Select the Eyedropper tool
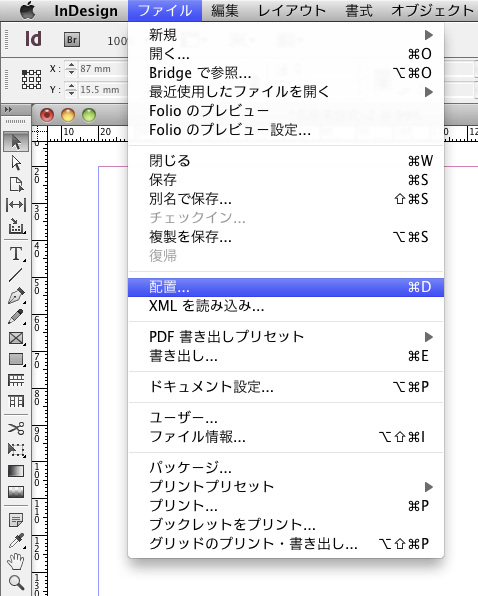478x596 pixels. coord(16,541)
